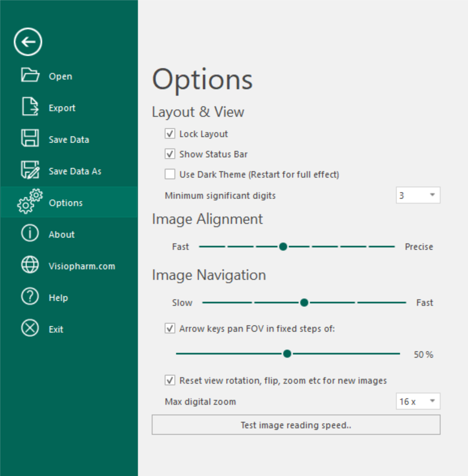Uncheck Reset view rotation for new images
The width and height of the screenshot is (468, 476).
coord(170,380)
